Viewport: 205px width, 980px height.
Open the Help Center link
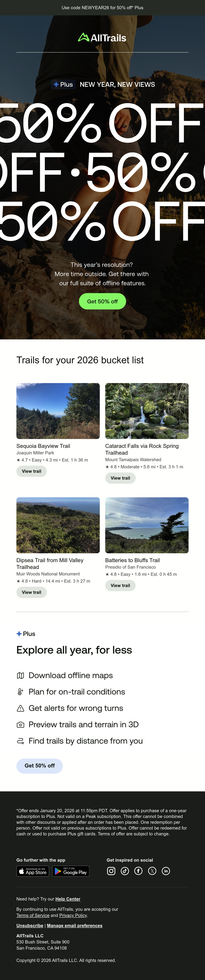pos(68,899)
